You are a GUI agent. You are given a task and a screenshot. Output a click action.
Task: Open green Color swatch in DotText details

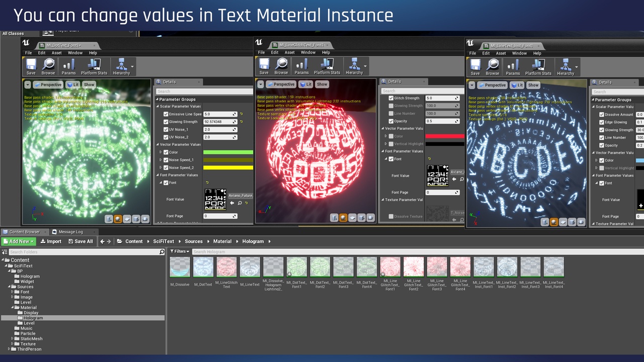[228, 152]
